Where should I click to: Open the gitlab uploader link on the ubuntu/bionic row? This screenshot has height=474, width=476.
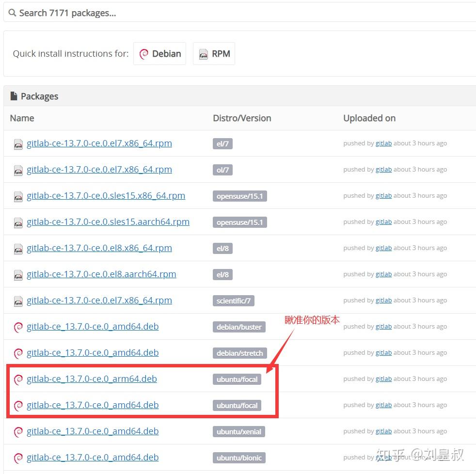click(x=383, y=457)
